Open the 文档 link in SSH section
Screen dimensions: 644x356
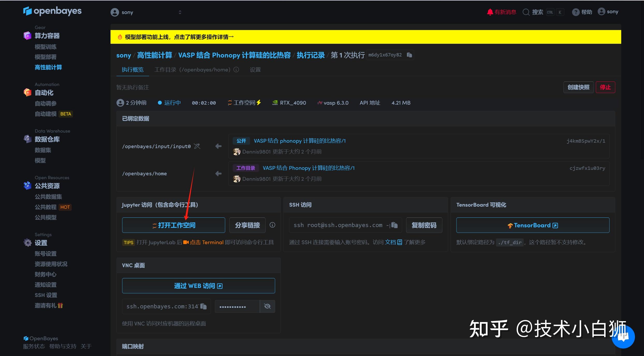(x=391, y=242)
